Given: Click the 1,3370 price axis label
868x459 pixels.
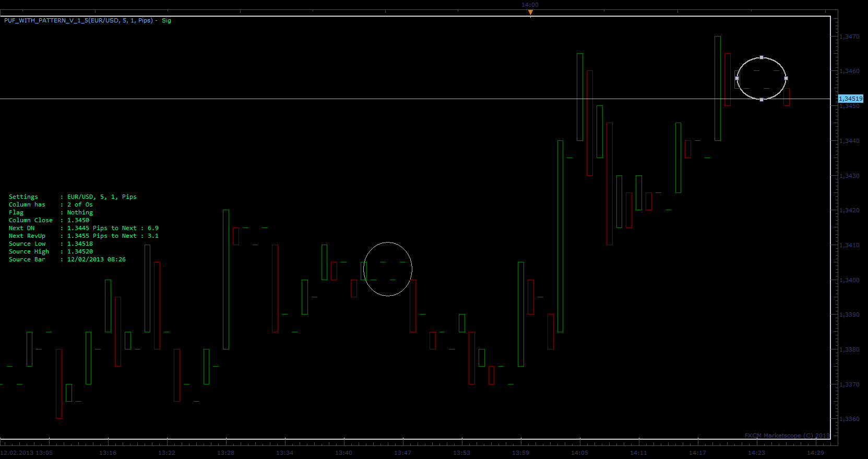Looking at the screenshot, I should click(850, 384).
